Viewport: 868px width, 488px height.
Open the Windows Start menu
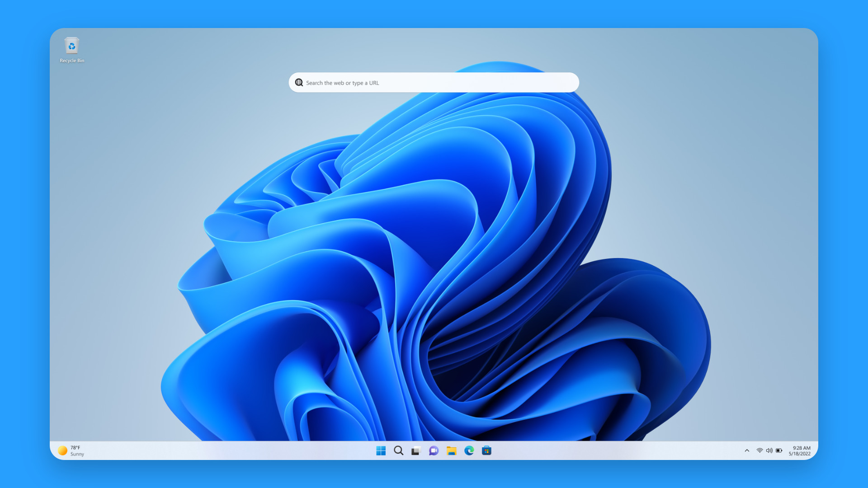tap(381, 450)
